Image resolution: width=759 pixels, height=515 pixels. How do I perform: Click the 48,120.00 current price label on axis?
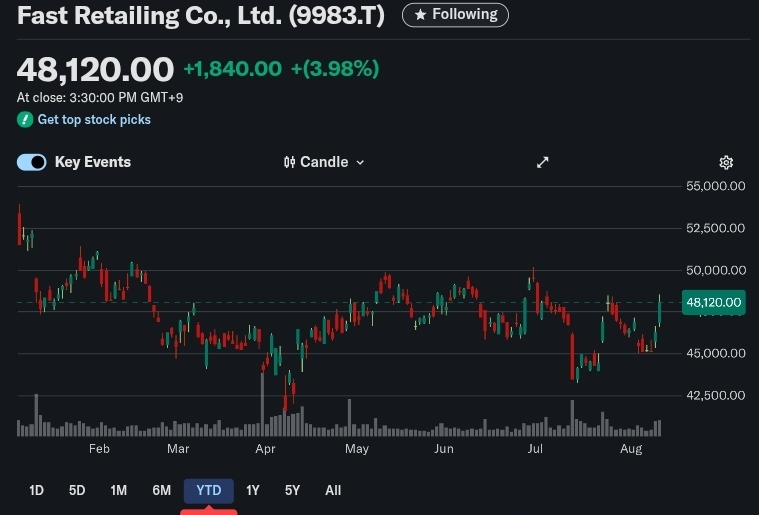pyautogui.click(x=713, y=303)
